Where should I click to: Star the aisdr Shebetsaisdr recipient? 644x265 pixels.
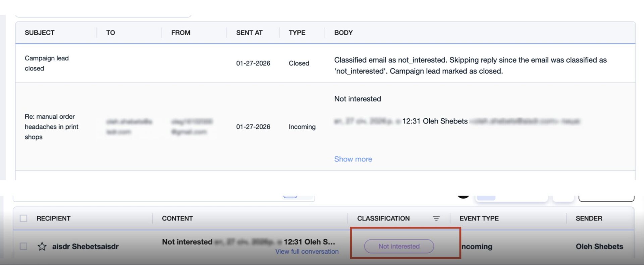click(42, 247)
